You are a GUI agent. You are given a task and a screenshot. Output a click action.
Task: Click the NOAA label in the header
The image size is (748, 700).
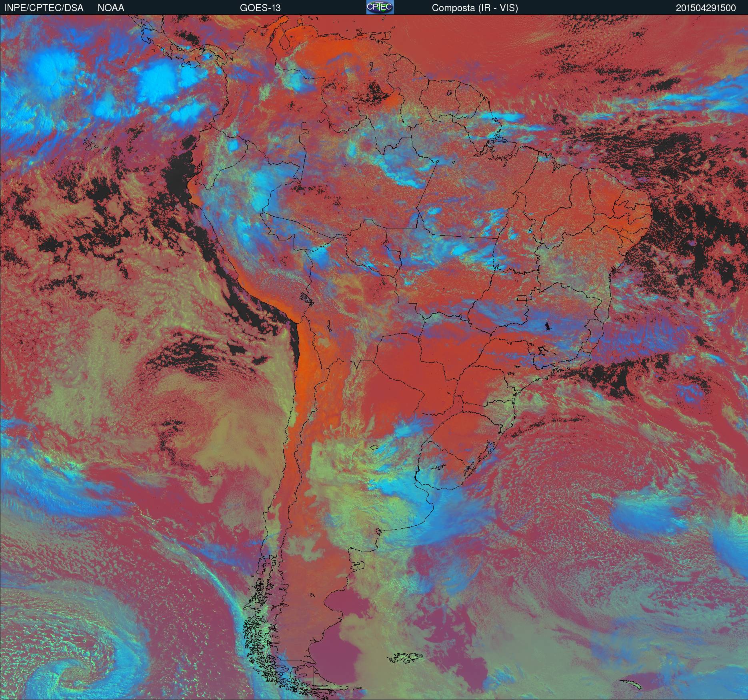[111, 8]
